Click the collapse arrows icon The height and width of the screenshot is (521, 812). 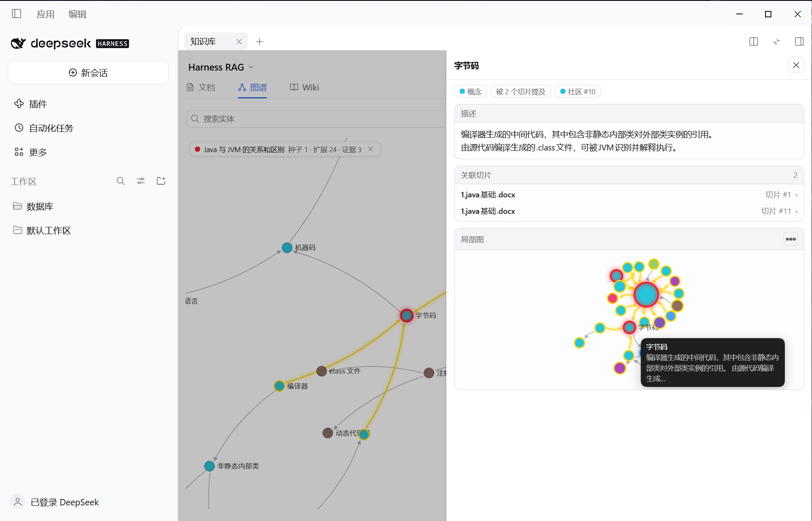tap(776, 41)
